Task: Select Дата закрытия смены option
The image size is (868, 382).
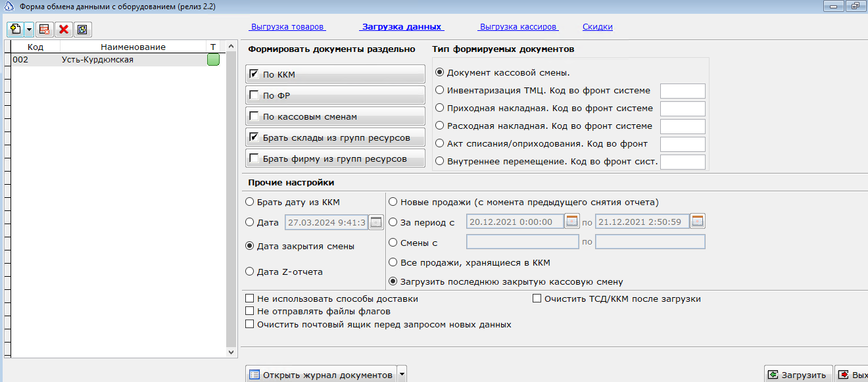Action: (249, 246)
